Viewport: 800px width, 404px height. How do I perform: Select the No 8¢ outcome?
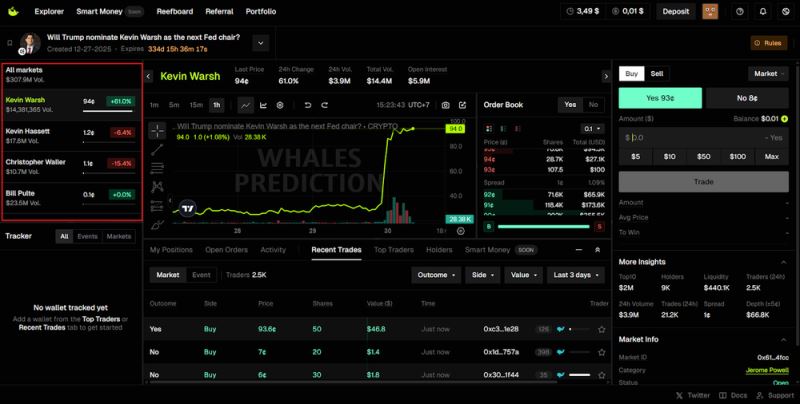pos(747,98)
